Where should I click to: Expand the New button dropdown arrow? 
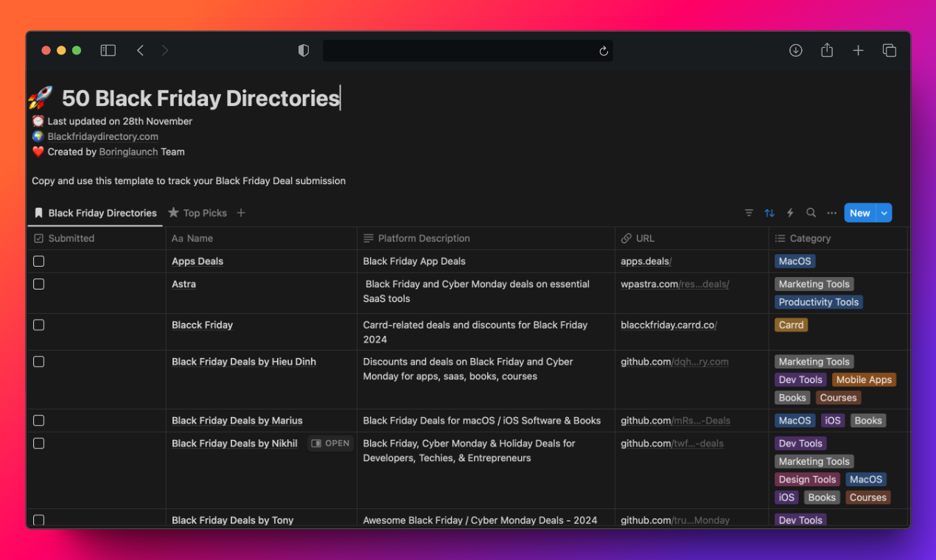click(x=884, y=213)
